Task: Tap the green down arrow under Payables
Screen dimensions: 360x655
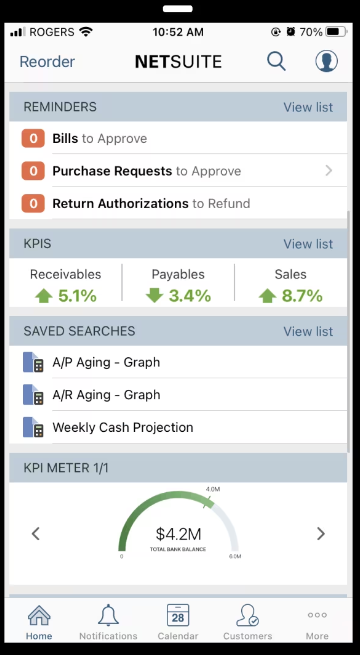Action: click(x=154, y=296)
